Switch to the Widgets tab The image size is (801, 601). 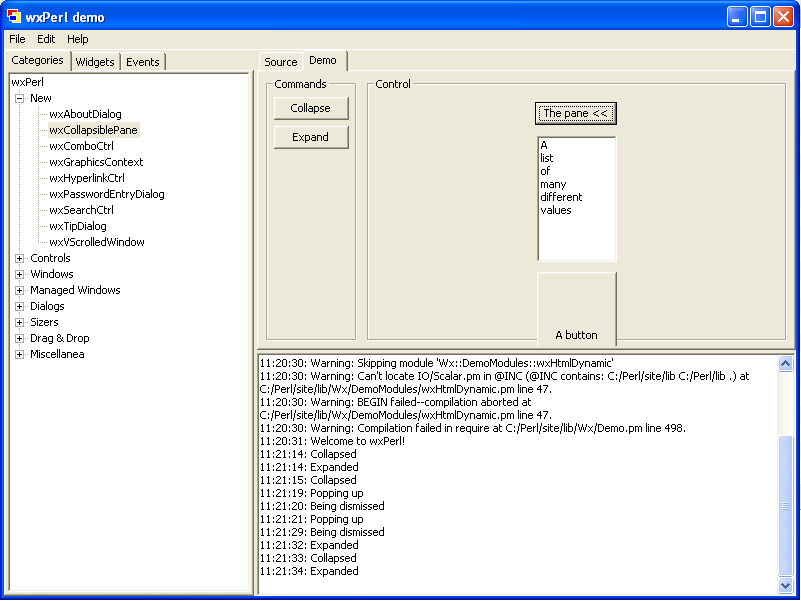95,62
